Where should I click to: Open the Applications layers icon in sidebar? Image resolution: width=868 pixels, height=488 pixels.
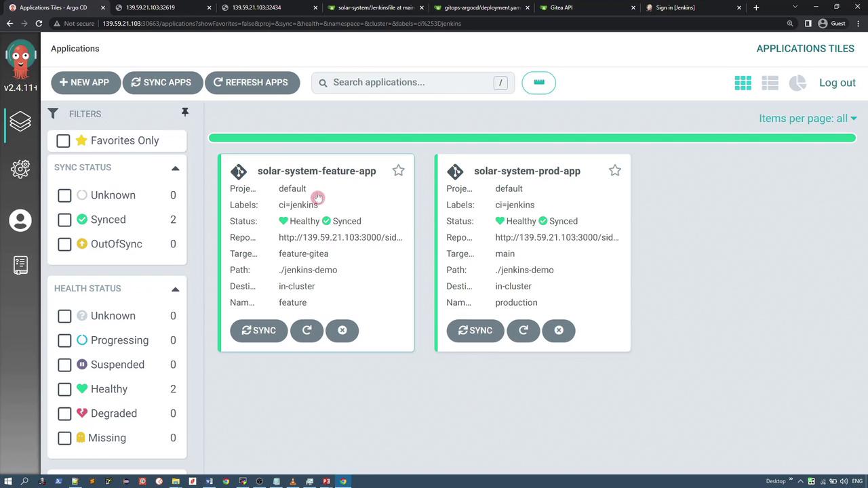pyautogui.click(x=20, y=121)
